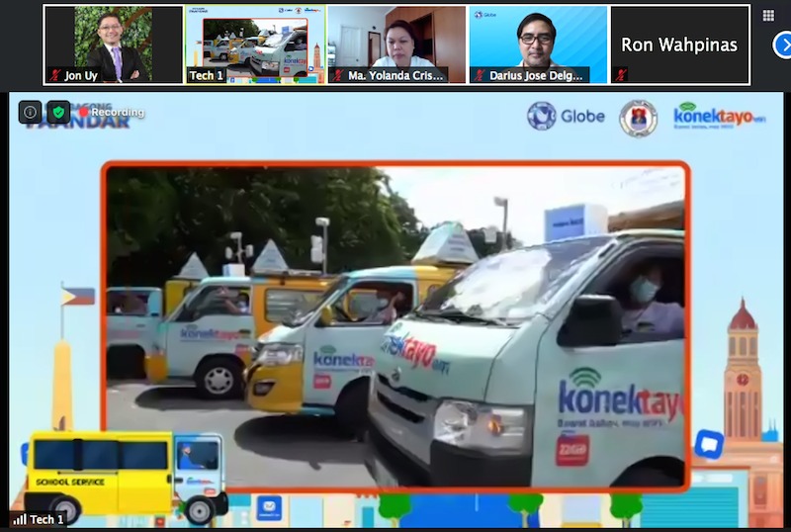Click the 'Tech 1' sharer label under shared screen

46,519
